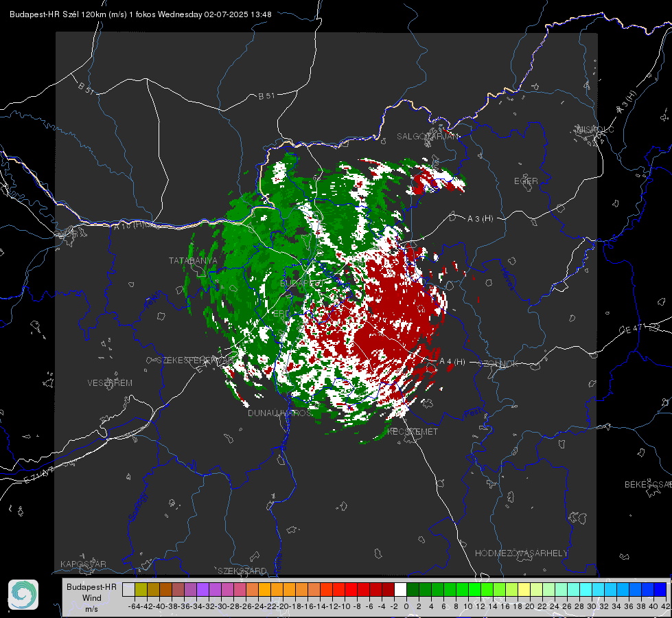Click the 42 legend value
The height and width of the screenshot is (618, 672).
click(x=665, y=606)
